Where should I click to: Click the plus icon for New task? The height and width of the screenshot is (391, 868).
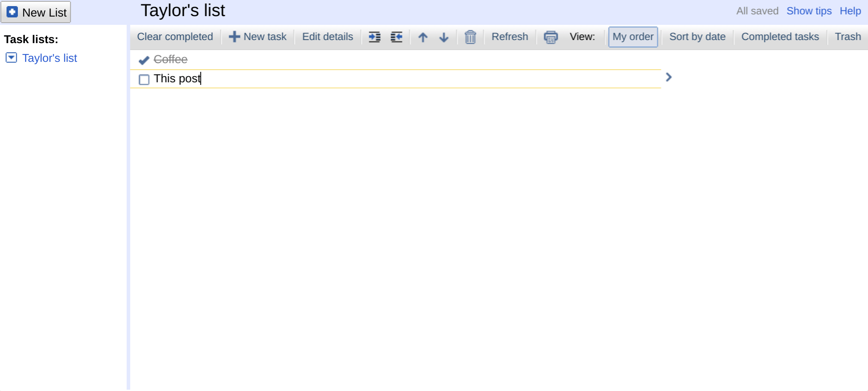[x=234, y=37]
